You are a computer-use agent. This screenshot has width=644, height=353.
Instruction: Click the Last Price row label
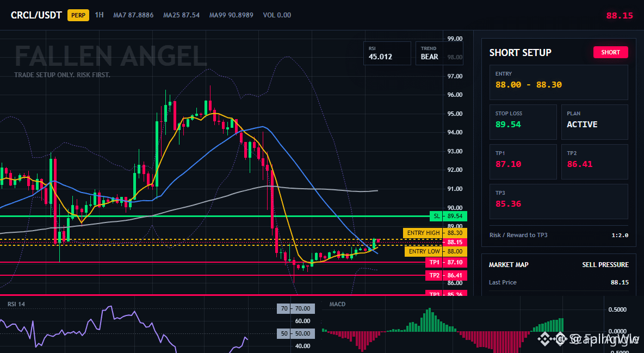pos(503,282)
